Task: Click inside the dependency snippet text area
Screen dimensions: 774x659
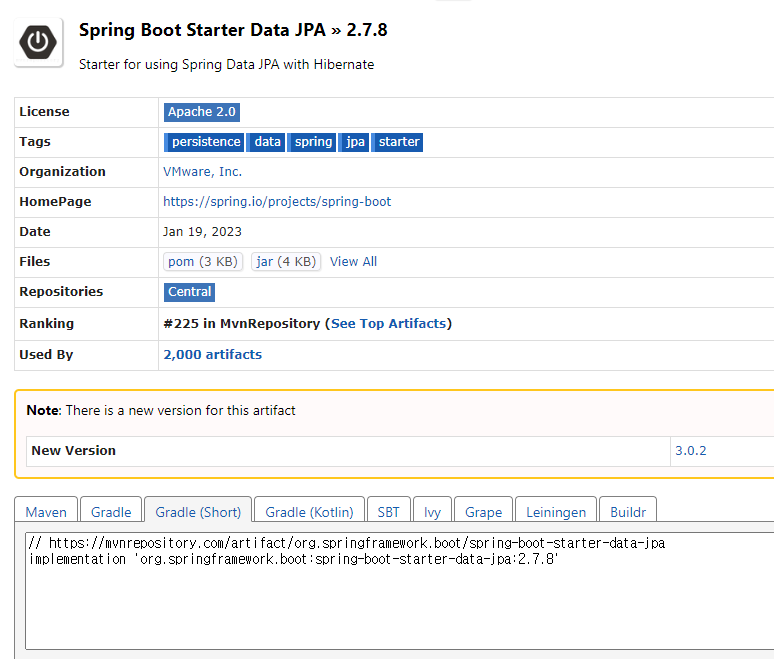Action: pos(399,591)
